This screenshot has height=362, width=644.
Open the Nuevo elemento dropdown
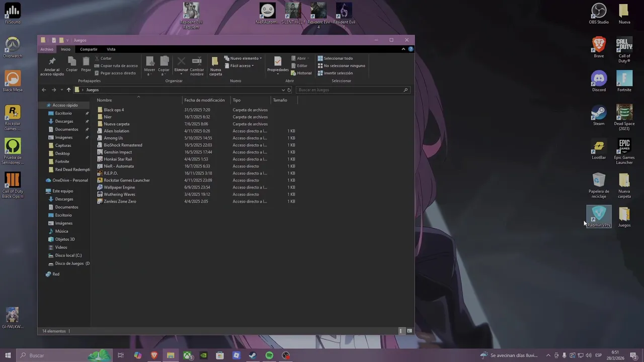click(243, 58)
